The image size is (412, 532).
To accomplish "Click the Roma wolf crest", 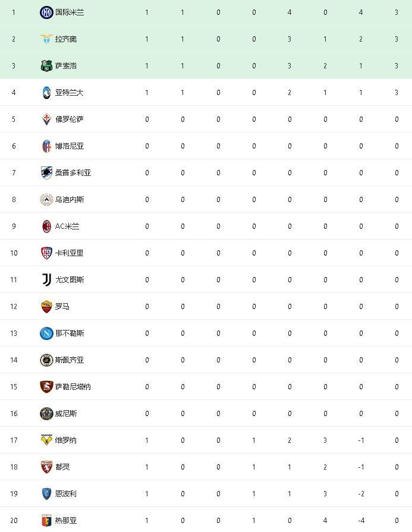I will (46, 307).
